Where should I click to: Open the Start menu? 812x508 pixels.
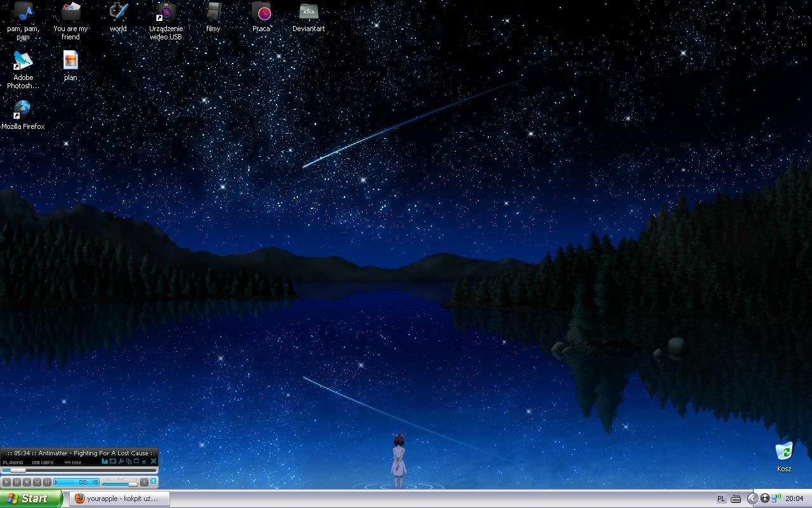(x=31, y=498)
